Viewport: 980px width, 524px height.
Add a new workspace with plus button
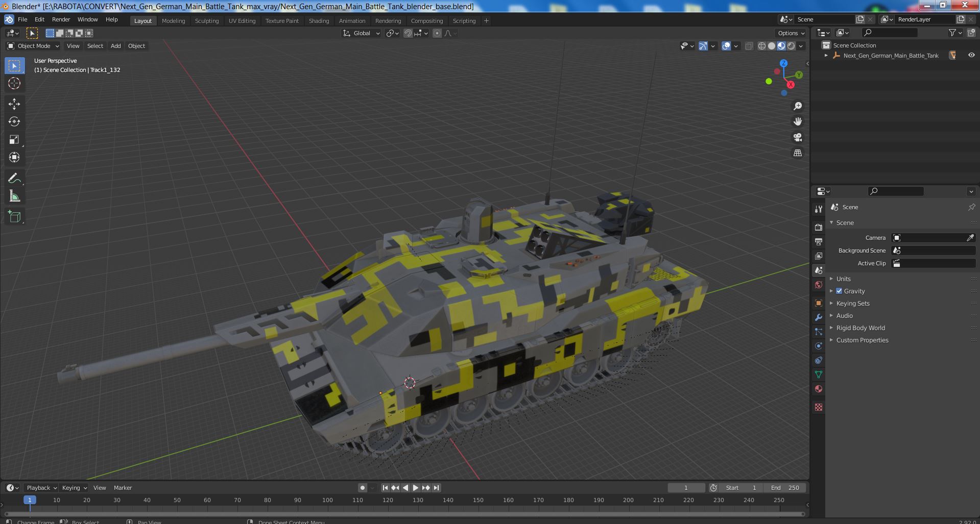pos(486,21)
